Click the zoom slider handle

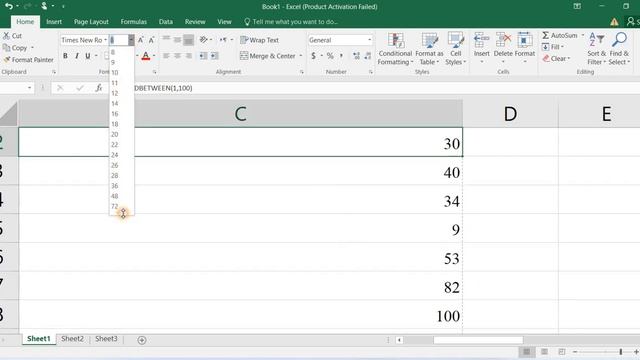tap(621, 352)
